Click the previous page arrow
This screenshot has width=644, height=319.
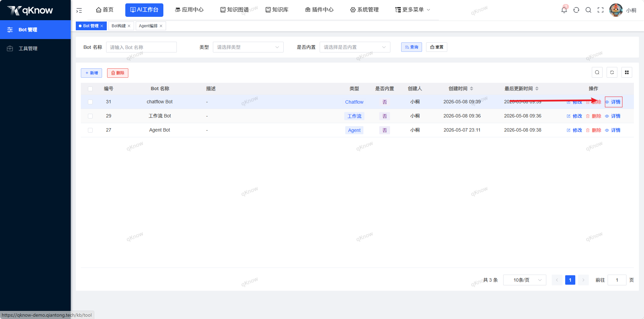(x=557, y=280)
